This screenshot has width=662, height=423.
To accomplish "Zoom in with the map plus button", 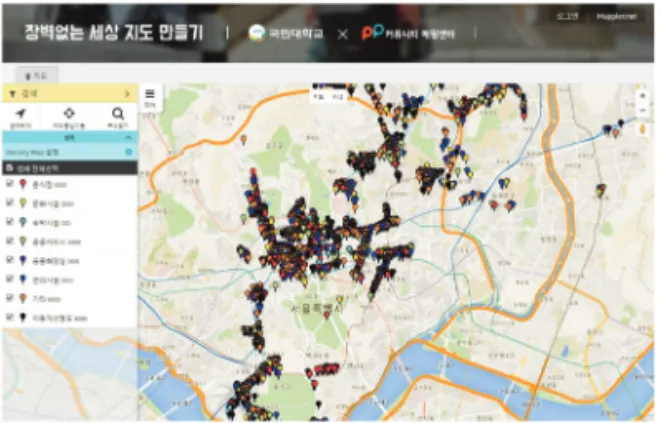I will (643, 96).
